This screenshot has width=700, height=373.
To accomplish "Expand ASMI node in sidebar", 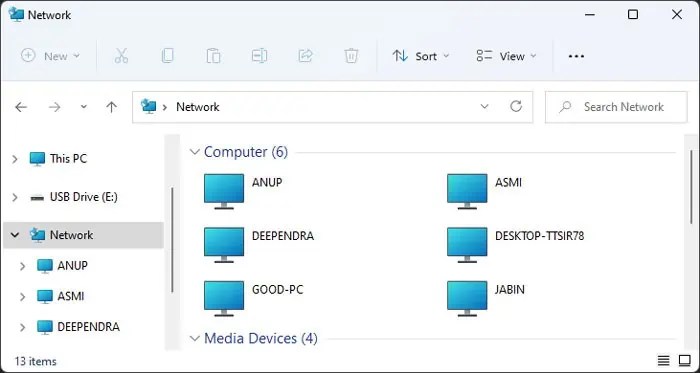I will 22,296.
